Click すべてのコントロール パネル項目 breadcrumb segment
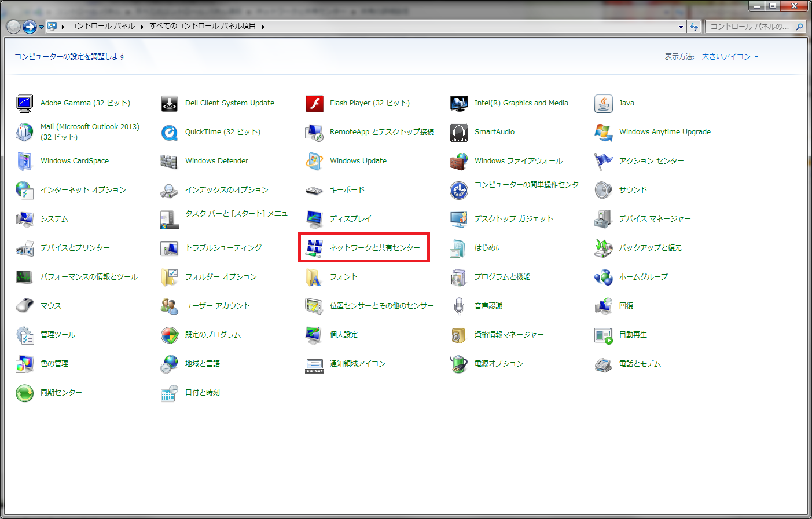 (203, 26)
